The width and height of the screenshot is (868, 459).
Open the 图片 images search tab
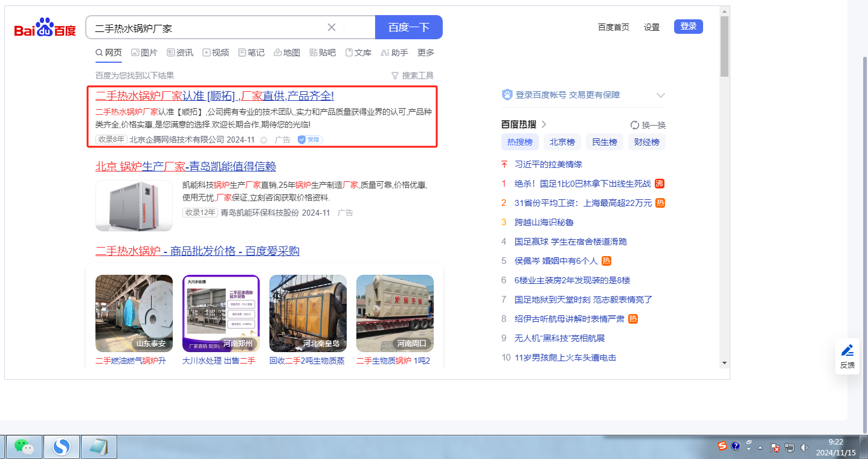(144, 53)
